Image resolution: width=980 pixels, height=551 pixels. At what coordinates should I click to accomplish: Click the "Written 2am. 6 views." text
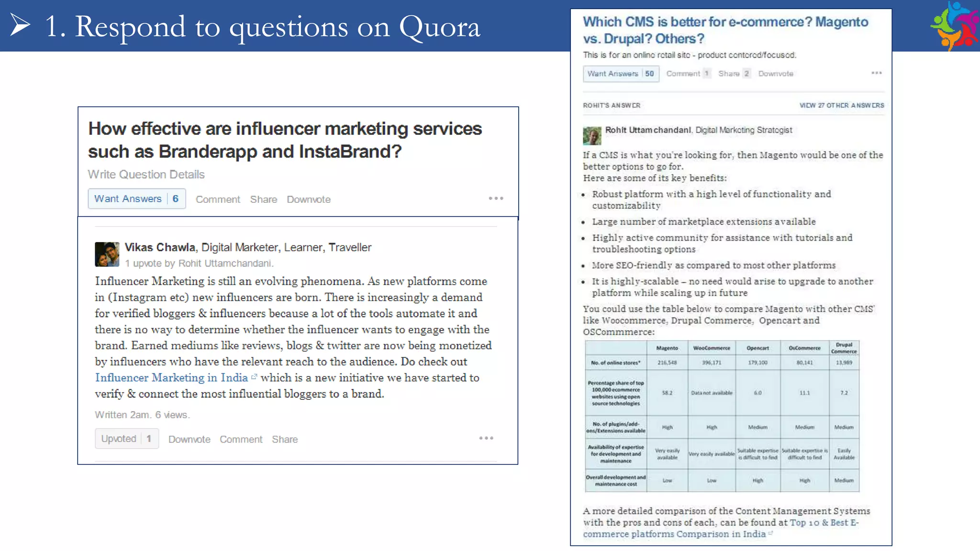[142, 415]
